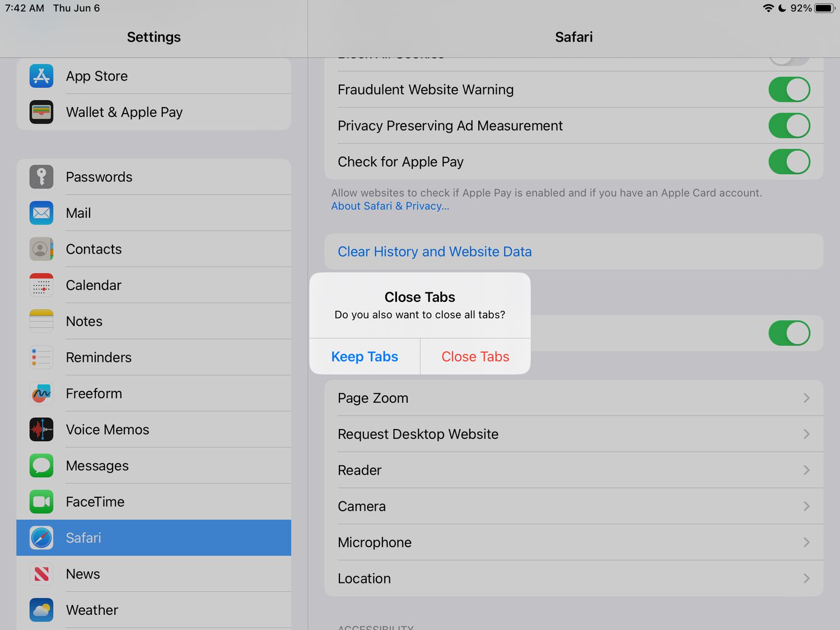Tap the Freeform app icon
This screenshot has width=840, height=630.
[x=41, y=394]
